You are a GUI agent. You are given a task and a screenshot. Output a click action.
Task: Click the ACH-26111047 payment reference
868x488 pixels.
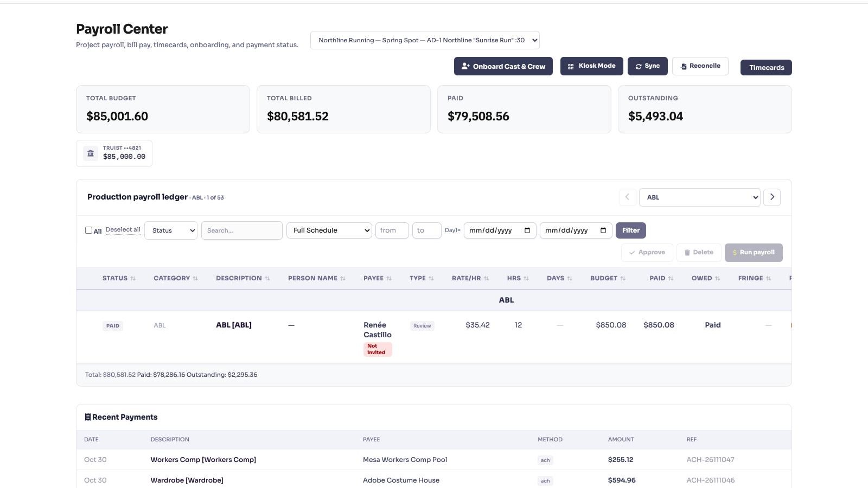pos(710,460)
